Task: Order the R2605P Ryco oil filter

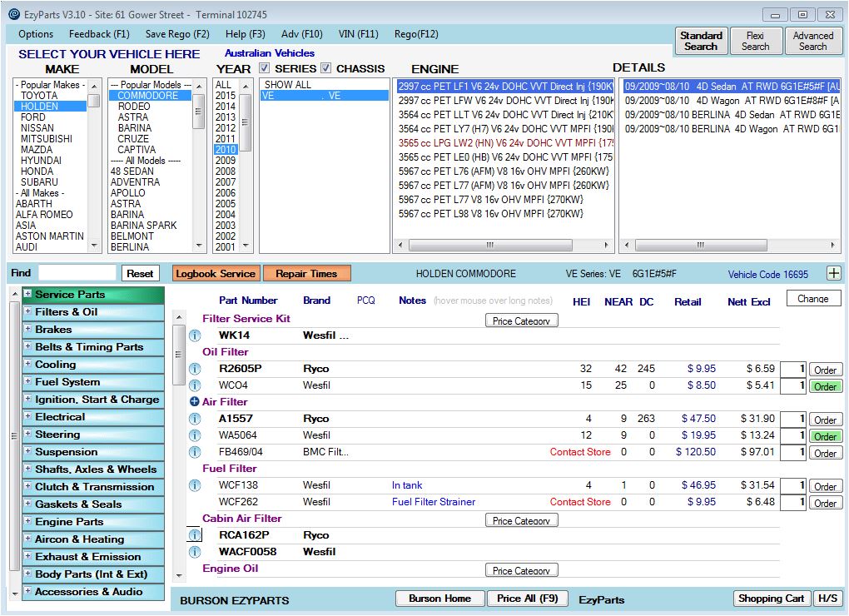Action: (x=825, y=370)
